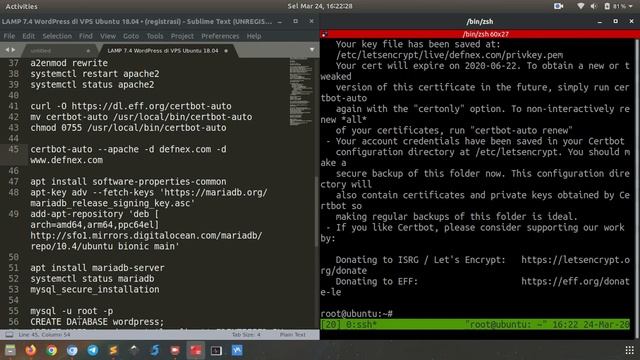Click the screen recording indicator in the top bar

[x=558, y=6]
